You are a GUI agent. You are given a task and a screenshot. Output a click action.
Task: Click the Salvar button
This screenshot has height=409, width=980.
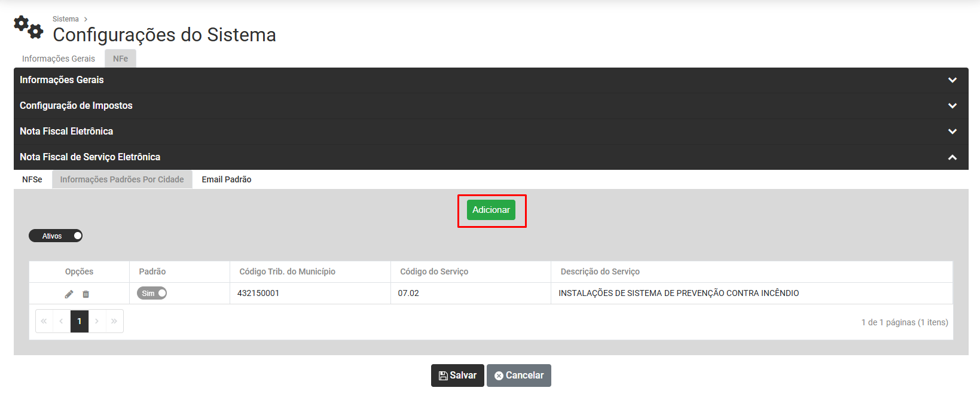[x=457, y=376]
